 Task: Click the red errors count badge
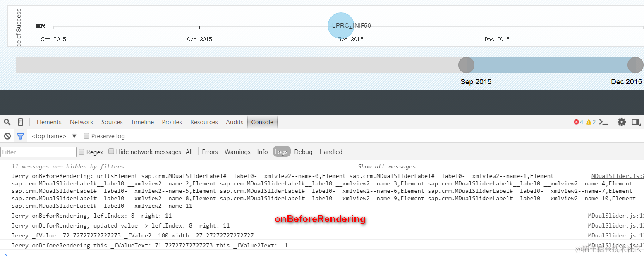point(578,122)
